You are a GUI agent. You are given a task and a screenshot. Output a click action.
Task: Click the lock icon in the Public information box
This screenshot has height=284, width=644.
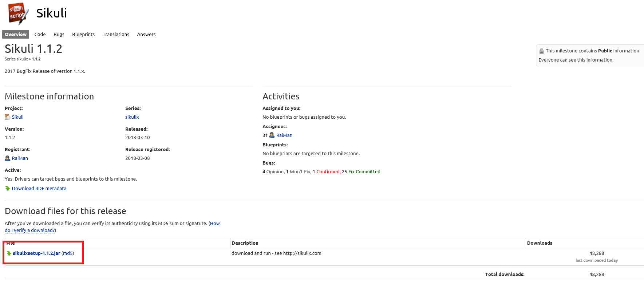542,51
